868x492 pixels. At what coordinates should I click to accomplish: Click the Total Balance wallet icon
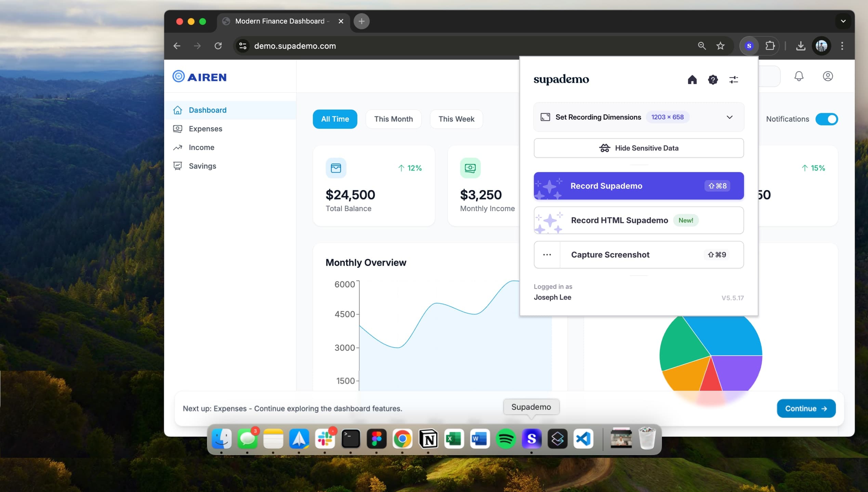(336, 168)
